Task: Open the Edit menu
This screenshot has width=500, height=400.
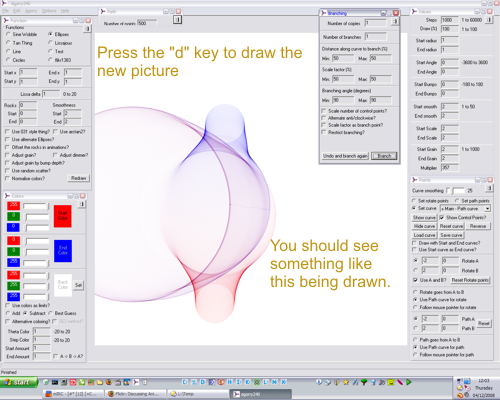Action: [17, 11]
